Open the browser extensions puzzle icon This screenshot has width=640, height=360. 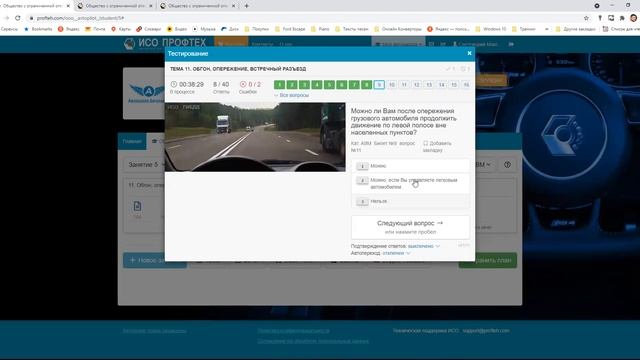622,18
